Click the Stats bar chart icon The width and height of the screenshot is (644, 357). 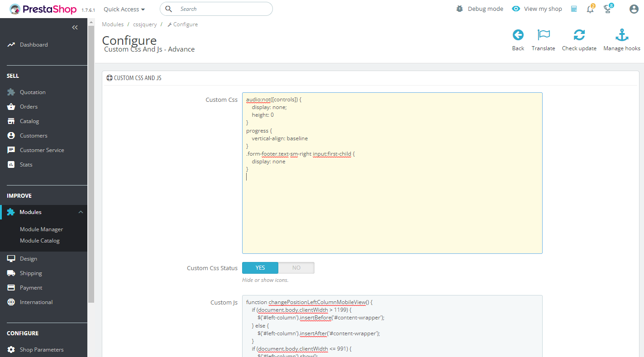pyautogui.click(x=11, y=165)
